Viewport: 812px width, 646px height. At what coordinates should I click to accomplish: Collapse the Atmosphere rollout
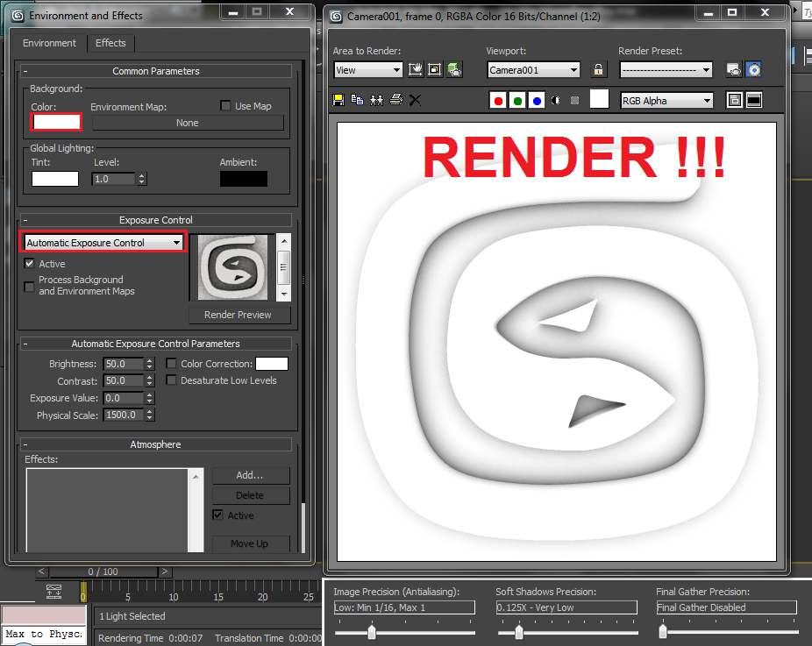point(156,444)
